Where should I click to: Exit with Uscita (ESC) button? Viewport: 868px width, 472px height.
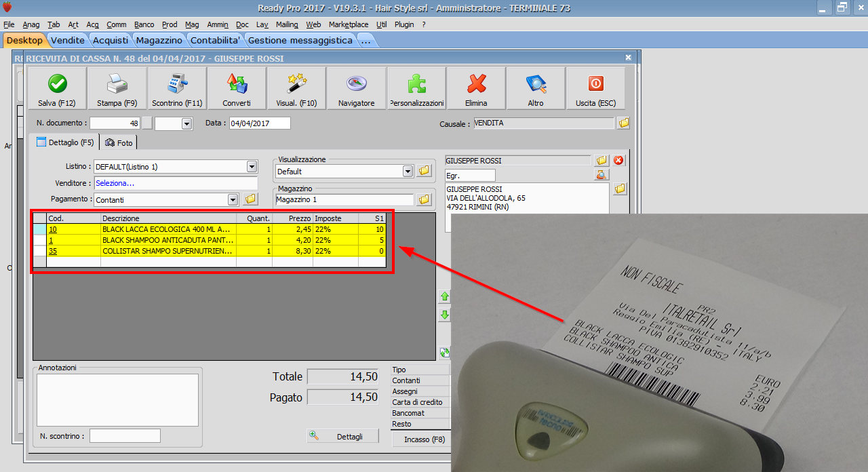[x=595, y=84]
